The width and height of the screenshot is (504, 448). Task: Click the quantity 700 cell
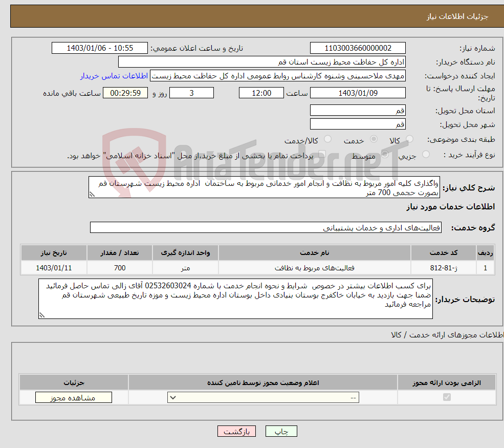pyautogui.click(x=120, y=268)
